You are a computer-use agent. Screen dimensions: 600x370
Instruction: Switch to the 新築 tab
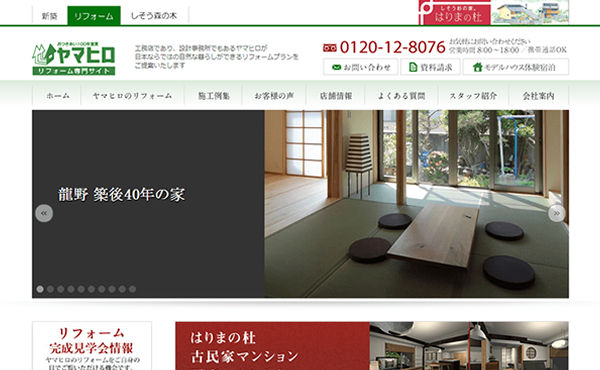tap(50, 16)
